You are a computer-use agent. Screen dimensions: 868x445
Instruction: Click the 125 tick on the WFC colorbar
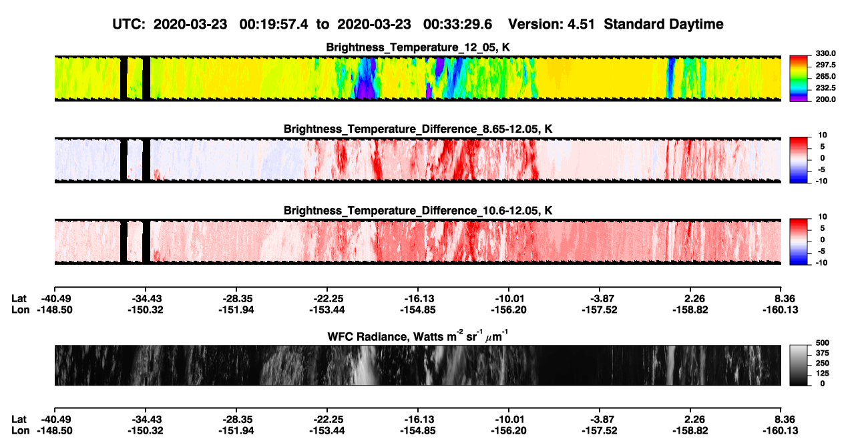pos(823,374)
